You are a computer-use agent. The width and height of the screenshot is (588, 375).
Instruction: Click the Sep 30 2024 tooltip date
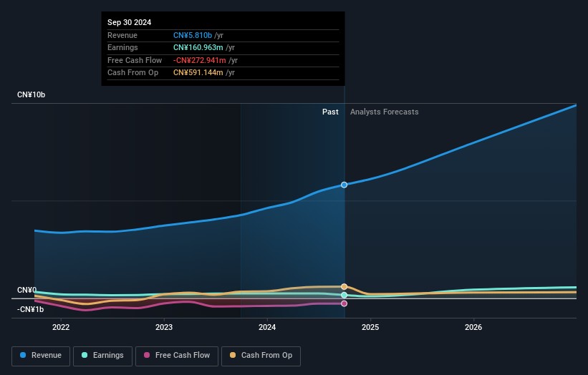pyautogui.click(x=130, y=22)
